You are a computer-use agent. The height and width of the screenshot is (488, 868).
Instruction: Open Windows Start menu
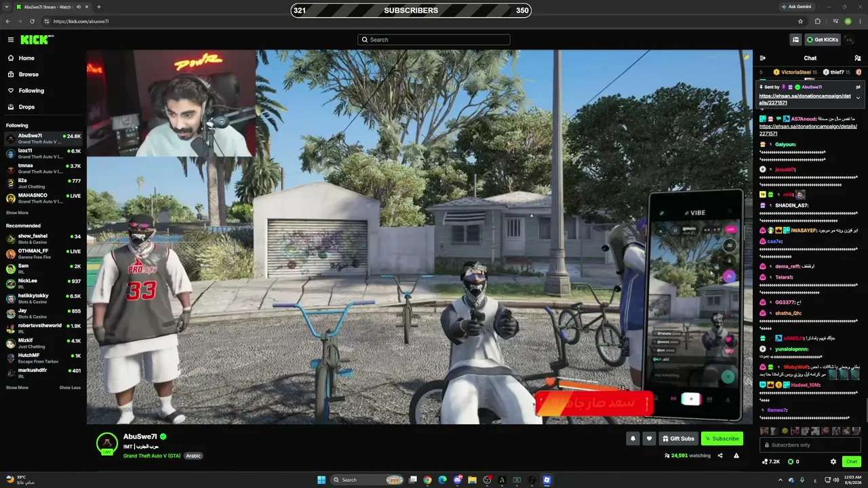click(321, 480)
